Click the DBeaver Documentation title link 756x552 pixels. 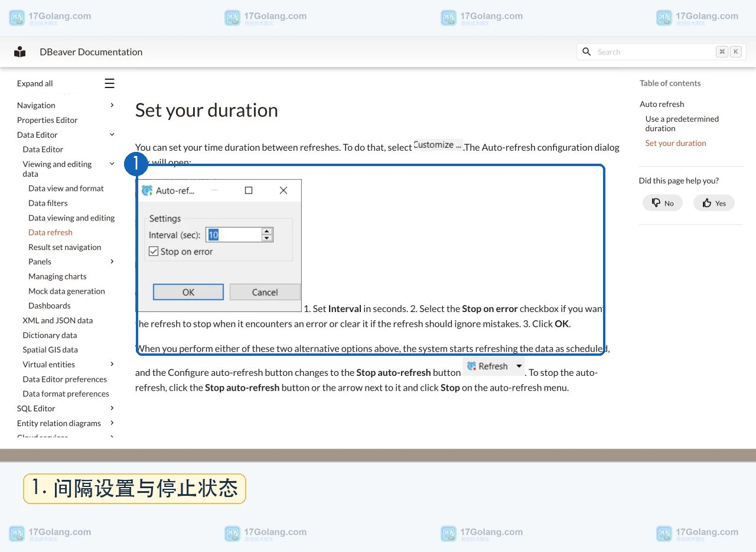click(x=91, y=52)
